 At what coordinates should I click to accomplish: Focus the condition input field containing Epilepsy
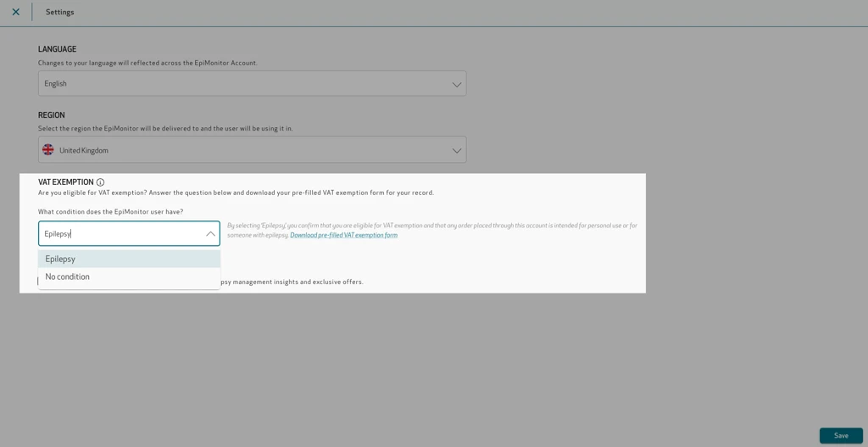[129, 234]
